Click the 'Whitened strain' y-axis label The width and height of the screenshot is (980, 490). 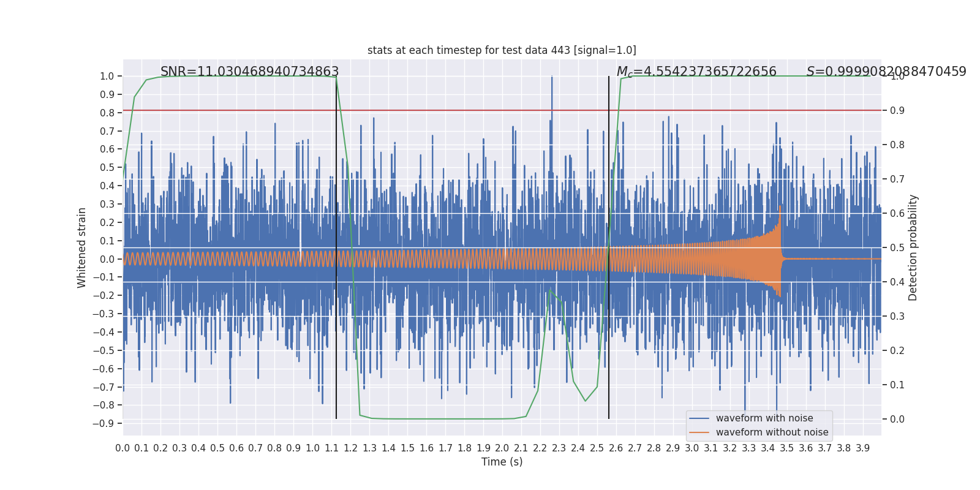click(x=82, y=247)
